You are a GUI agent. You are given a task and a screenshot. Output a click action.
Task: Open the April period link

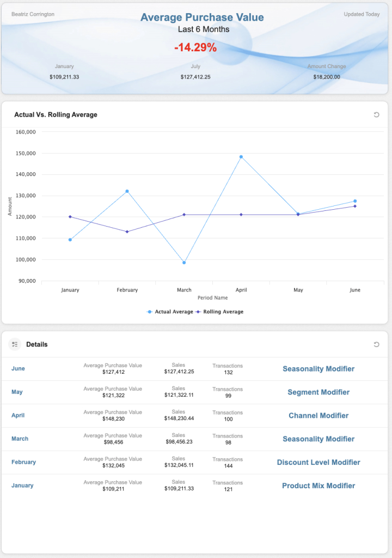tap(18, 416)
